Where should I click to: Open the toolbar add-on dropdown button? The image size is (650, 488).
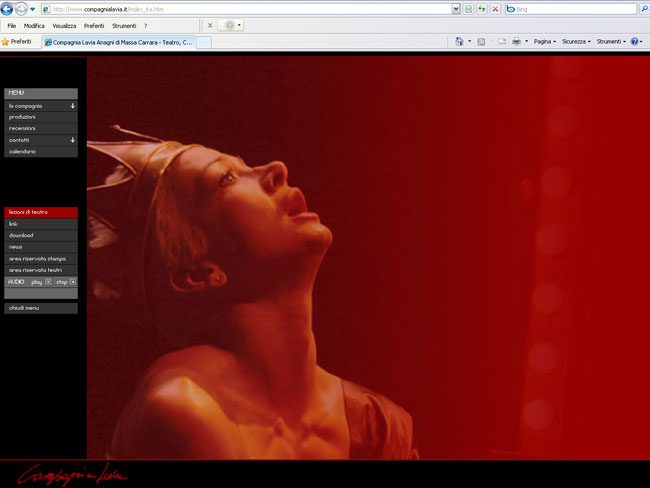(x=230, y=25)
